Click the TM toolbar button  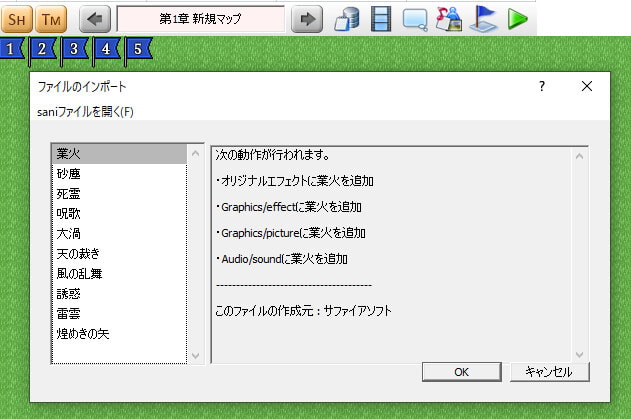(51, 19)
